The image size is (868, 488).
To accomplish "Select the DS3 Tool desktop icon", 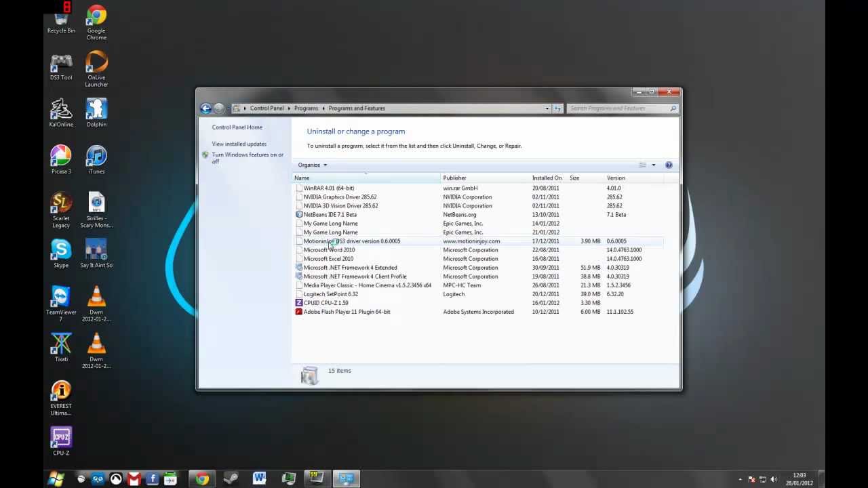I will [x=61, y=67].
